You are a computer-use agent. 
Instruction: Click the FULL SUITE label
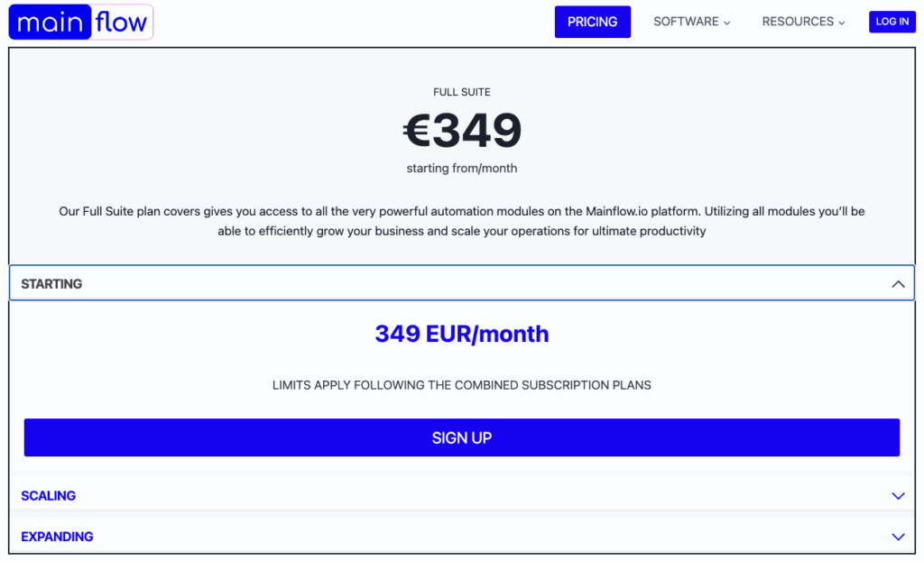(462, 92)
